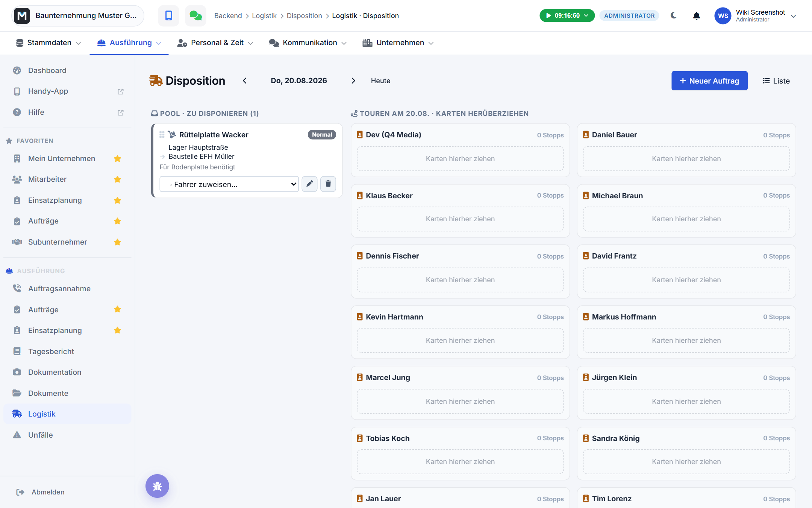Click Klaus Becker's drop zone
Image resolution: width=812 pixels, height=508 pixels.
coord(460,219)
